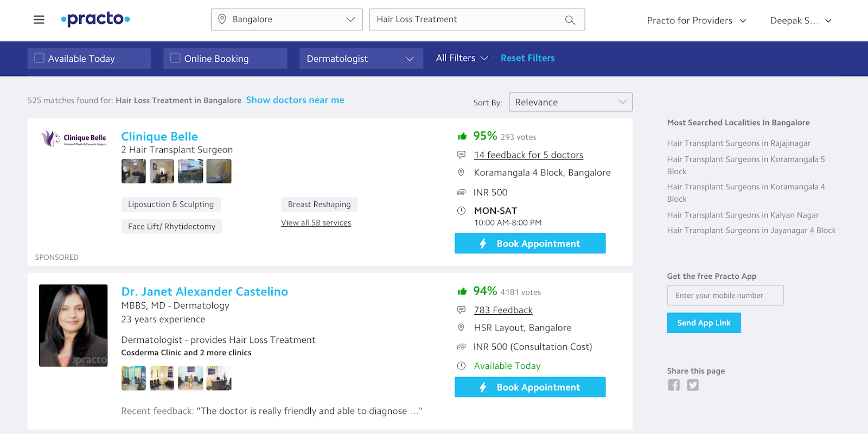Screen dimensions: 868x434
Task: Click the Recent feedback snippet for Dr. Janet
Action: (272, 411)
